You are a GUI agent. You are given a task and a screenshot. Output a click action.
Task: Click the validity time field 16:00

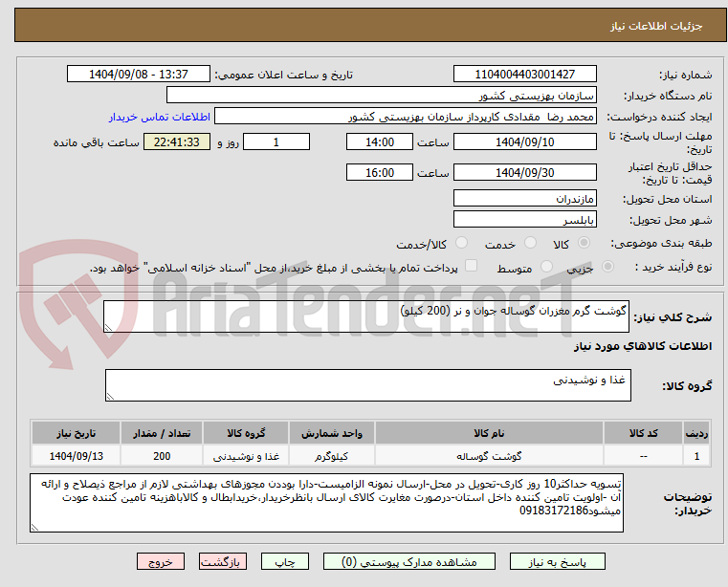click(x=380, y=172)
